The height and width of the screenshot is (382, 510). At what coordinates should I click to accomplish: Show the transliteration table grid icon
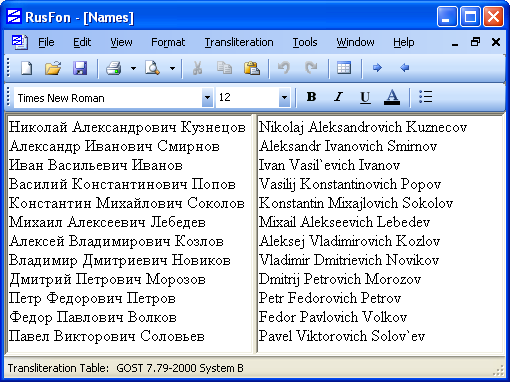[x=344, y=68]
